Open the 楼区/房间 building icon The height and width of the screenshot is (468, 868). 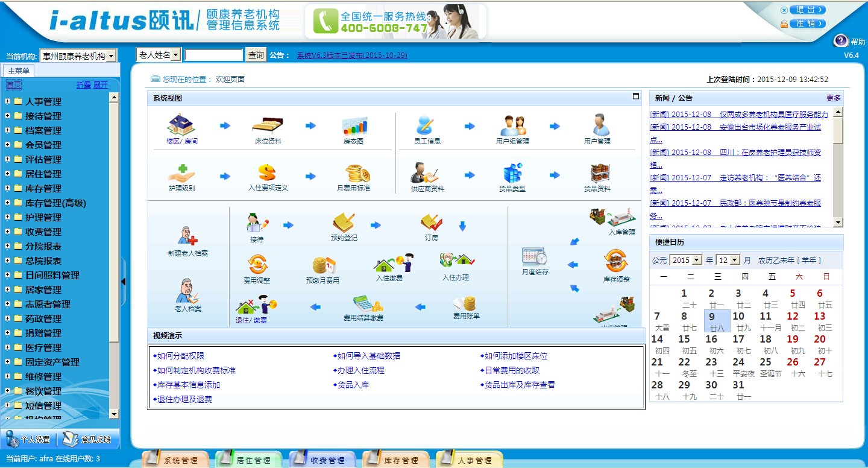[x=181, y=125]
